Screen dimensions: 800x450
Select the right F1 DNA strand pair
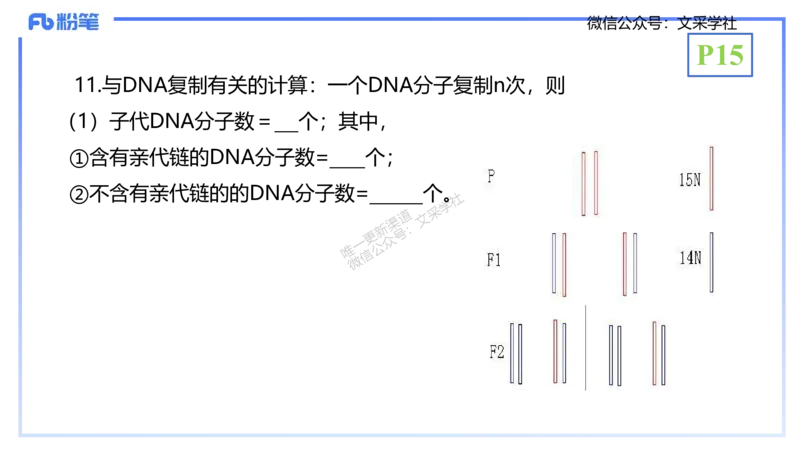(629, 264)
